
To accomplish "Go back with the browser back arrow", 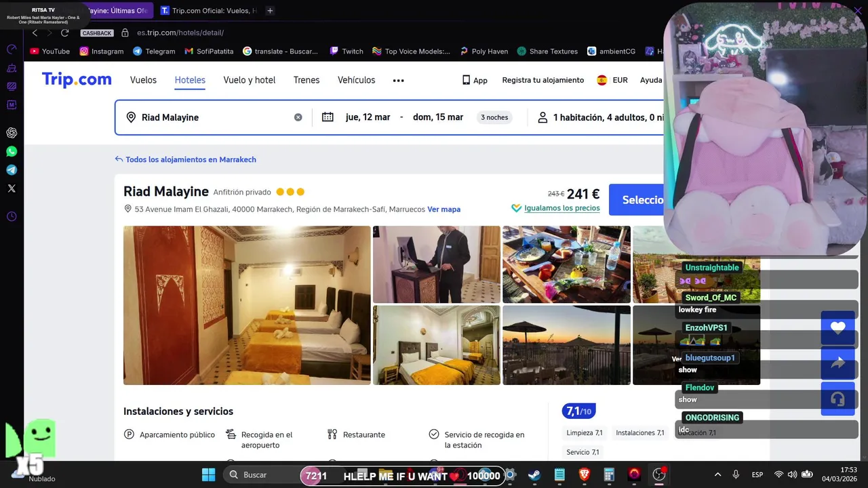I will point(35,33).
